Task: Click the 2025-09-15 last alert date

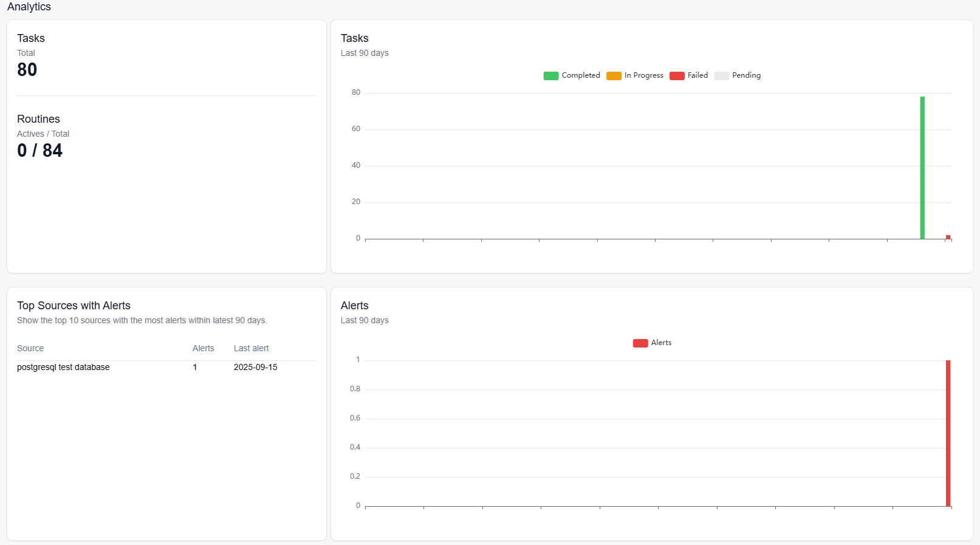Action: 255,367
